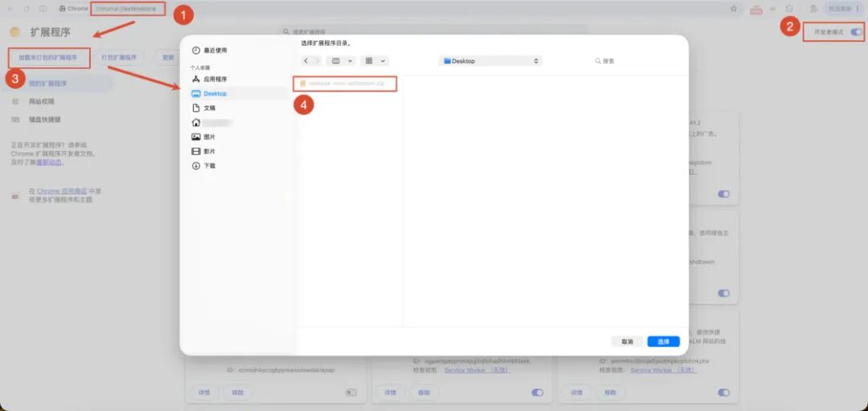Screen dimensions: 868x411
Task: Click 加载未打包的扩展程序 load unpacked button
Action: pyautogui.click(x=49, y=57)
